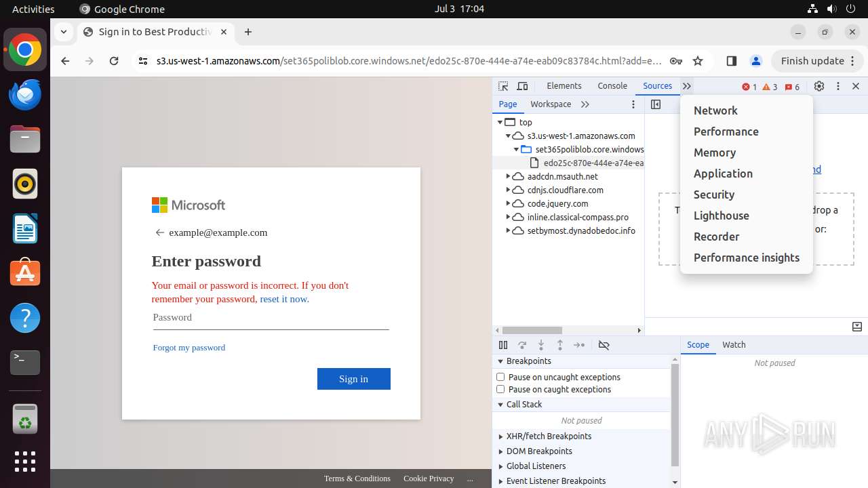The height and width of the screenshot is (488, 868).
Task: Show more navigator tabs after Workspace
Action: 585,104
